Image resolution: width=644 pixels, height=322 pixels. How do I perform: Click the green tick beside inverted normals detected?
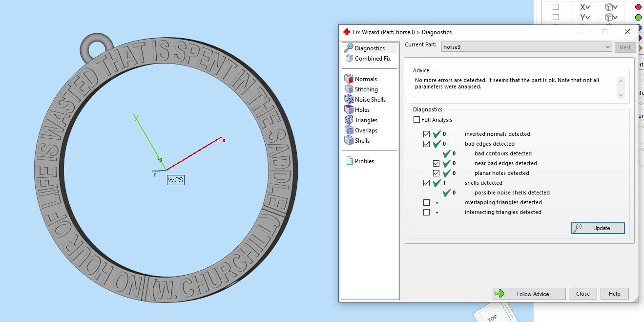tap(437, 134)
